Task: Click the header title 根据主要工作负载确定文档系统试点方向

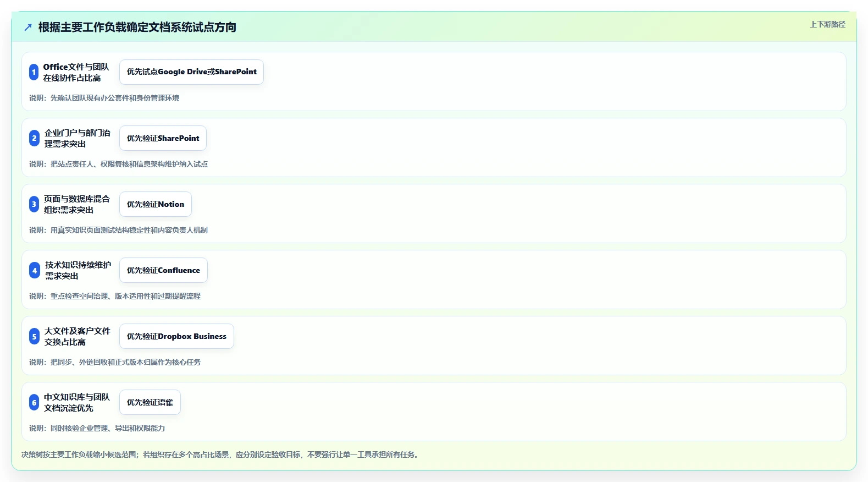Action: 137,27
